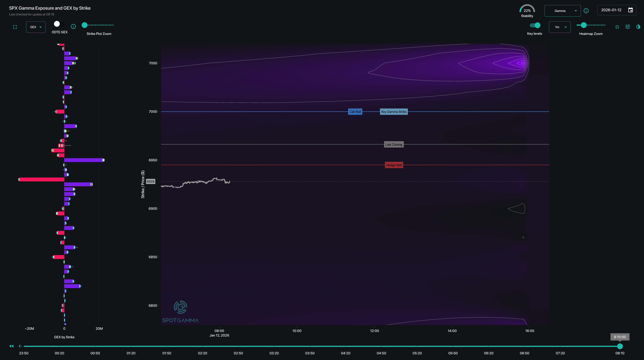Click the Hedge Wall level label
The image size is (644, 360).
(394, 165)
